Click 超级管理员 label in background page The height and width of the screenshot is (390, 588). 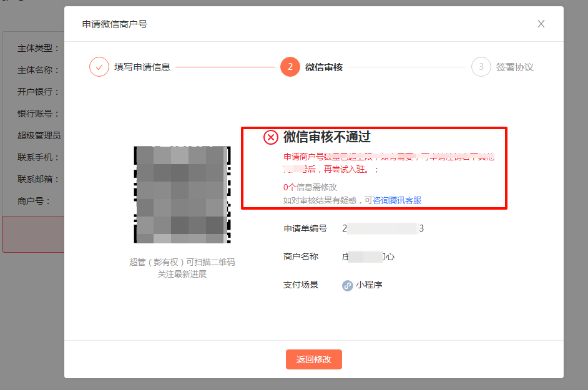(39, 135)
